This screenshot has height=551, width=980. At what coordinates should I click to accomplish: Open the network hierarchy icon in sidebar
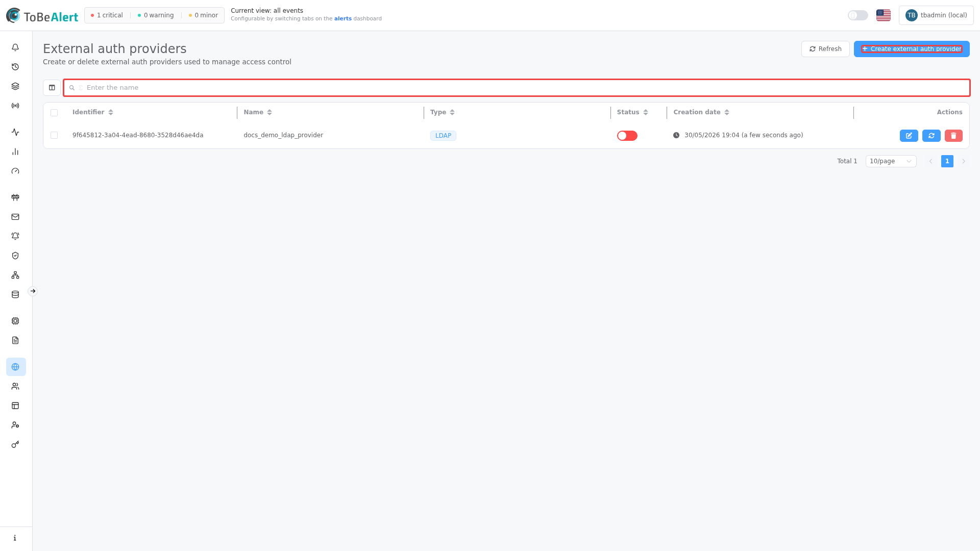[15, 275]
